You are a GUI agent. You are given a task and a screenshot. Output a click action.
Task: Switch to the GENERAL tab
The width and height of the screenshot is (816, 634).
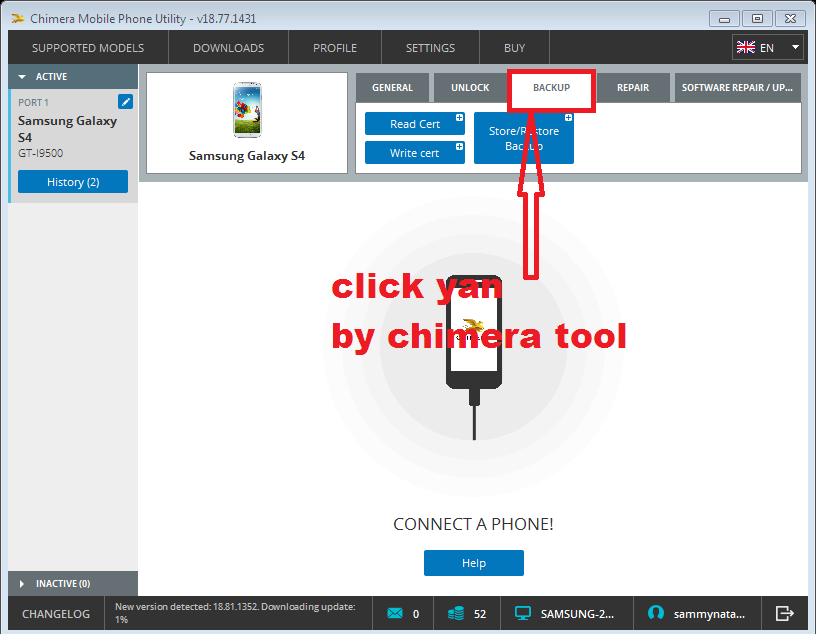(x=392, y=87)
